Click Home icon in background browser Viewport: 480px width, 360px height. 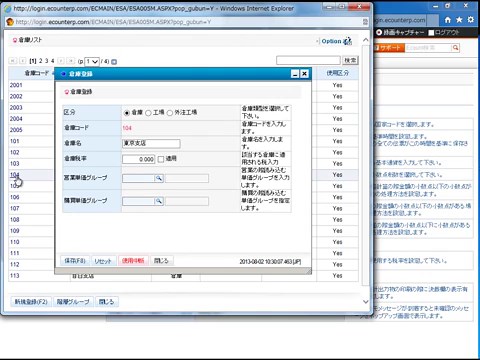pos(448,20)
